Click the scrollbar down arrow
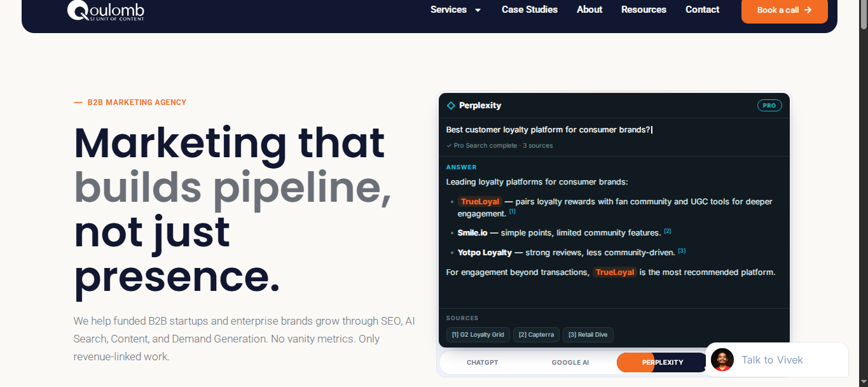This screenshot has height=387, width=868. (x=864, y=382)
